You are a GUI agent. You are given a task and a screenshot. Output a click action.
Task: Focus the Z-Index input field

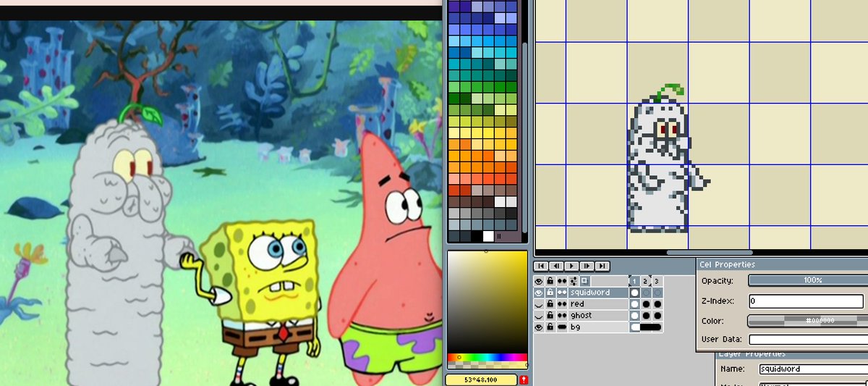[807, 301]
